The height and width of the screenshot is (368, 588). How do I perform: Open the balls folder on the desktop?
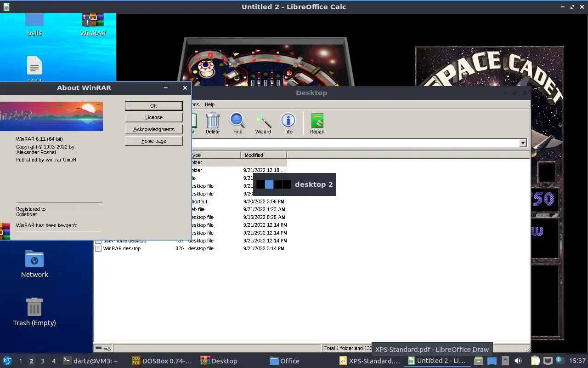(34, 19)
